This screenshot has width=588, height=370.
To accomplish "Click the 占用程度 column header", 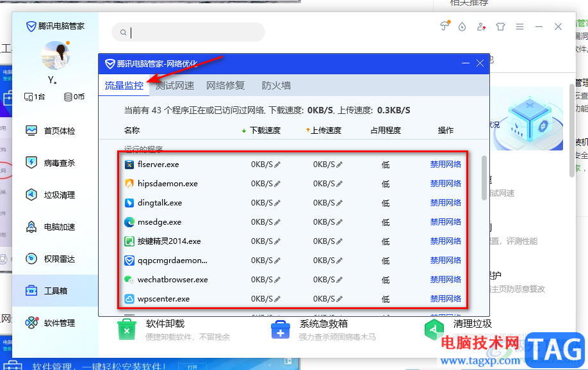I will point(386,131).
